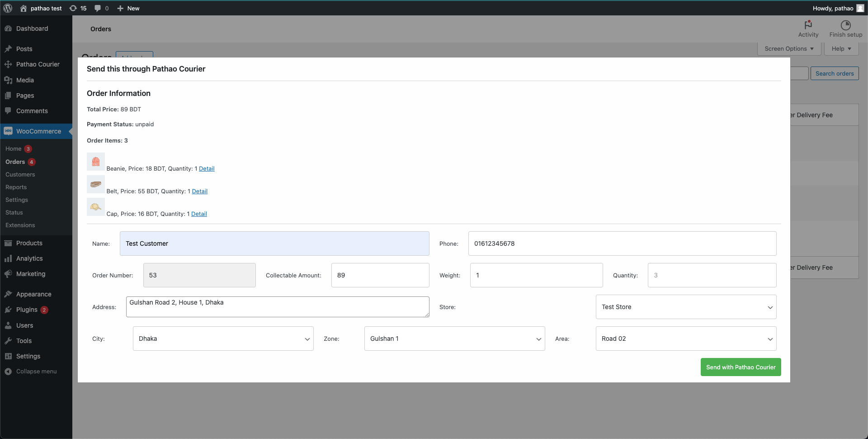Screen dimensions: 868x439
Task: Click Send with Pathao Courier button
Action: [741, 367]
